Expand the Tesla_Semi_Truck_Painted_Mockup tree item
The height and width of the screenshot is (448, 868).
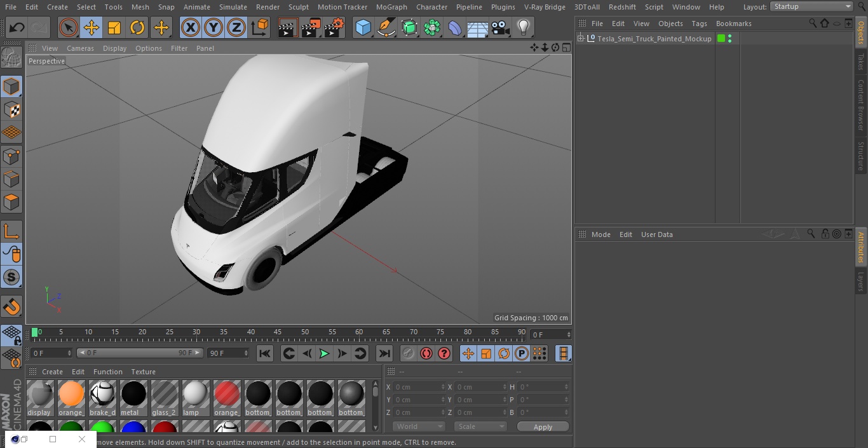point(580,39)
